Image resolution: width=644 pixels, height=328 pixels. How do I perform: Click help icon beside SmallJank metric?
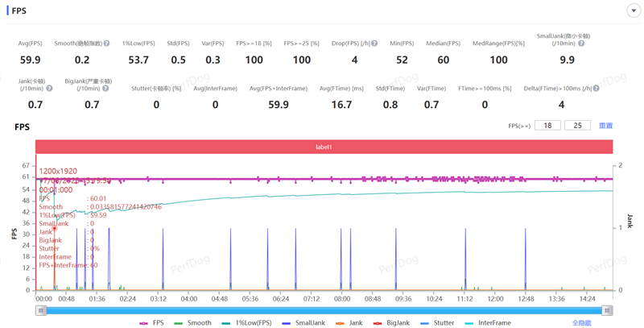pyautogui.click(x=579, y=44)
